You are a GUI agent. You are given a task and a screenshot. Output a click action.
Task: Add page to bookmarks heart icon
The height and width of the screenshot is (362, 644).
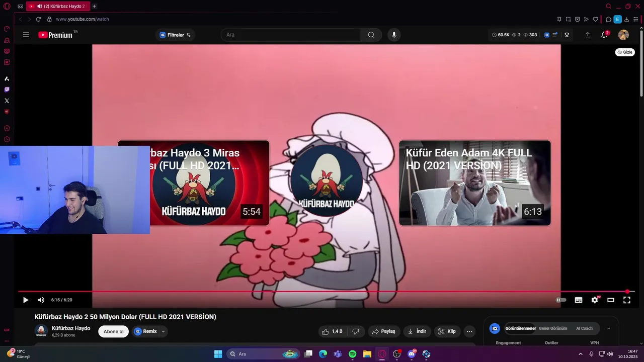coord(596,19)
